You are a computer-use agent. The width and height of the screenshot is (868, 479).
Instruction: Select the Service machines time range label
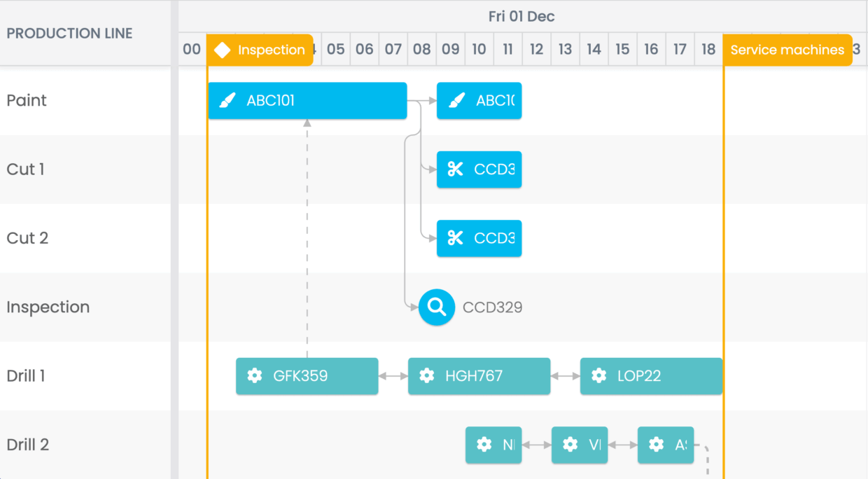click(x=787, y=50)
